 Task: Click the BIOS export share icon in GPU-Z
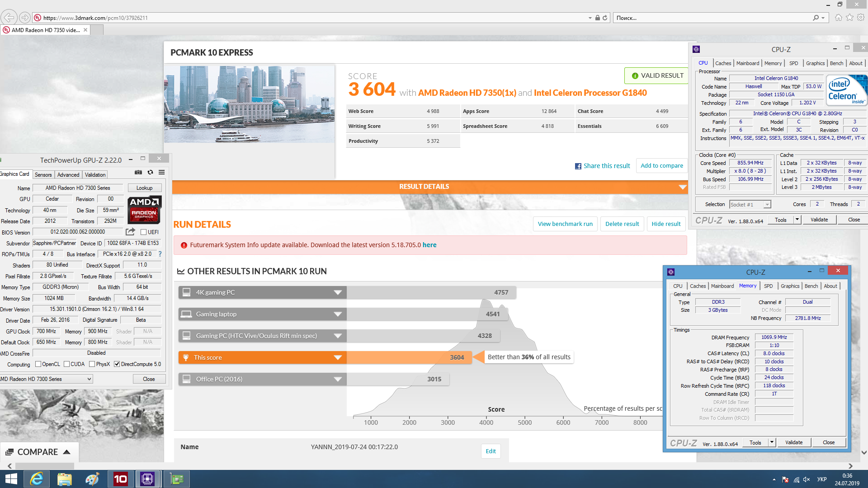pyautogui.click(x=130, y=232)
